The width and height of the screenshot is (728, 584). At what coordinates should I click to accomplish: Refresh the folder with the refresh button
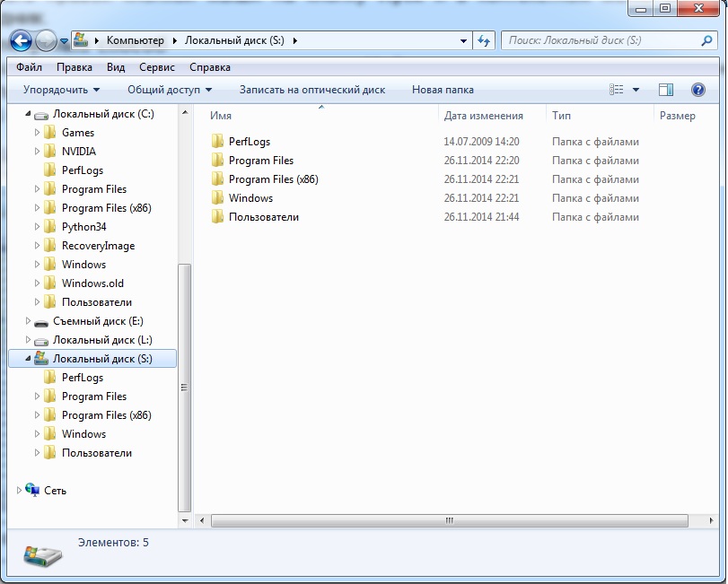tap(484, 41)
